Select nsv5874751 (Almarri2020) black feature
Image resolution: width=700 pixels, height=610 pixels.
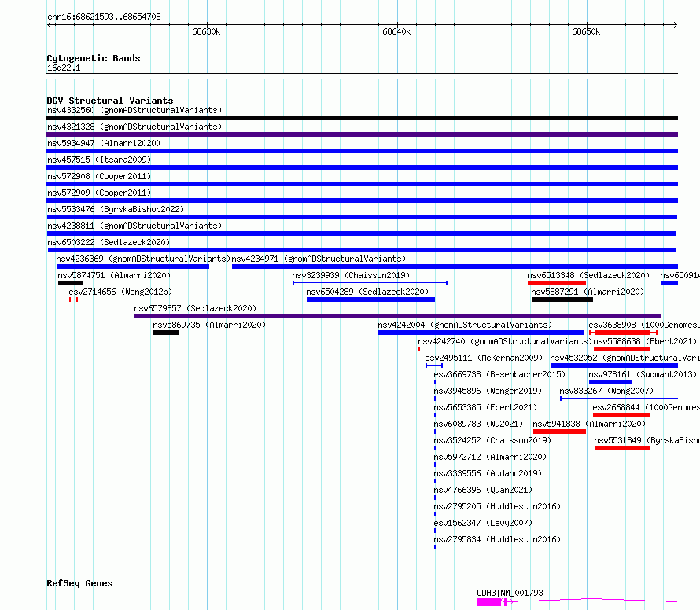click(71, 283)
